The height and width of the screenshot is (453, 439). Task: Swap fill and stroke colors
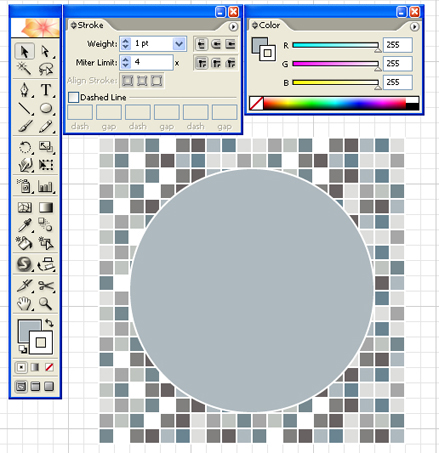click(x=49, y=323)
